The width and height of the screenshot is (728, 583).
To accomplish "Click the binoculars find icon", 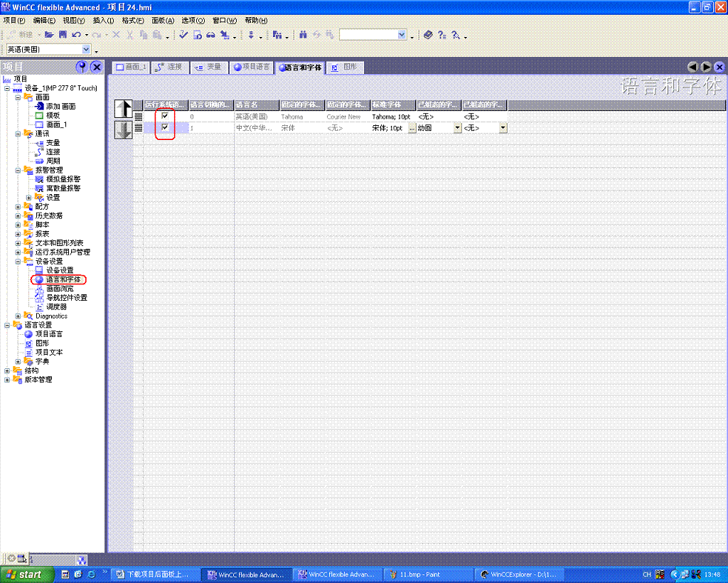I will click(x=303, y=35).
